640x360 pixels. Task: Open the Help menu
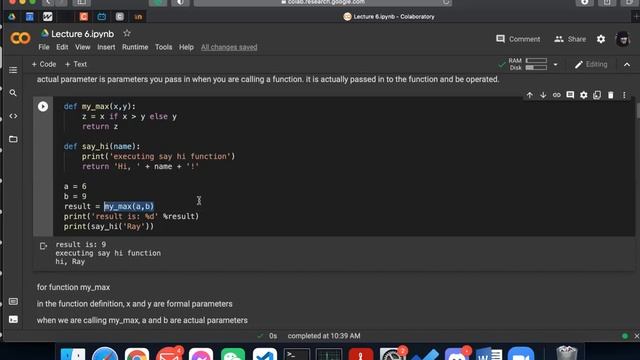point(186,47)
